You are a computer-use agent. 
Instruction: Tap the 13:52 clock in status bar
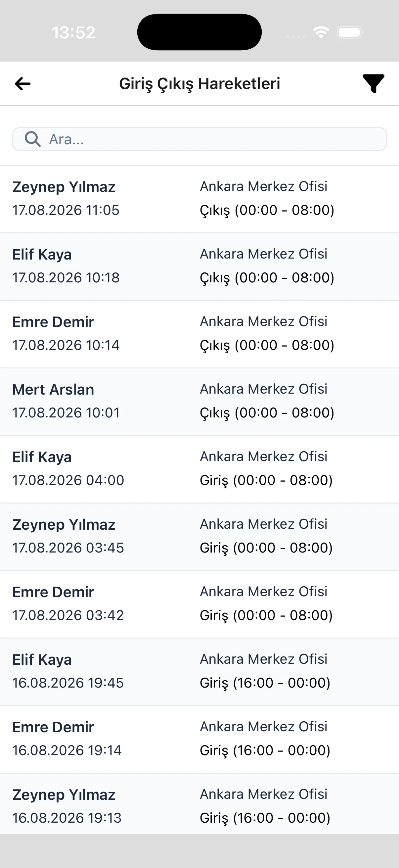(73, 33)
